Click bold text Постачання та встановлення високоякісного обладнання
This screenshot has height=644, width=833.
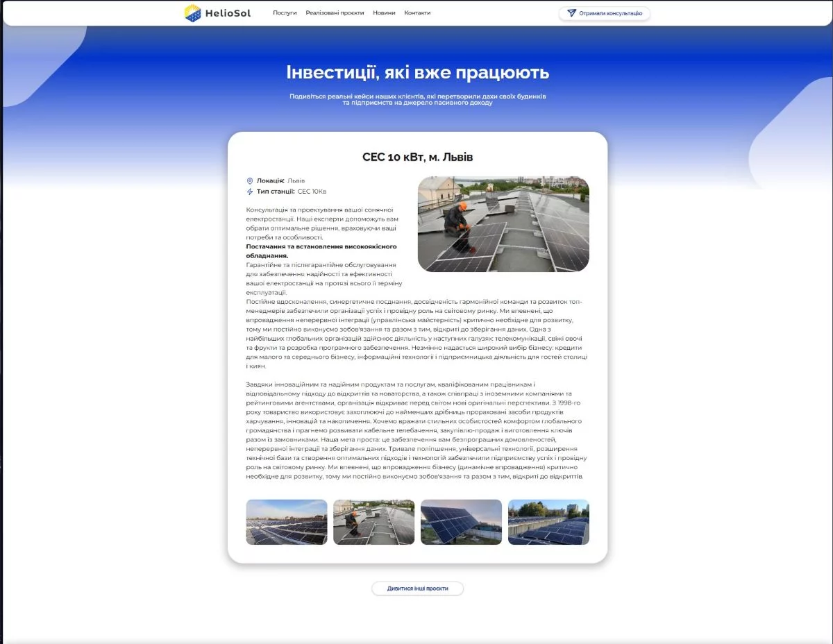(321, 251)
